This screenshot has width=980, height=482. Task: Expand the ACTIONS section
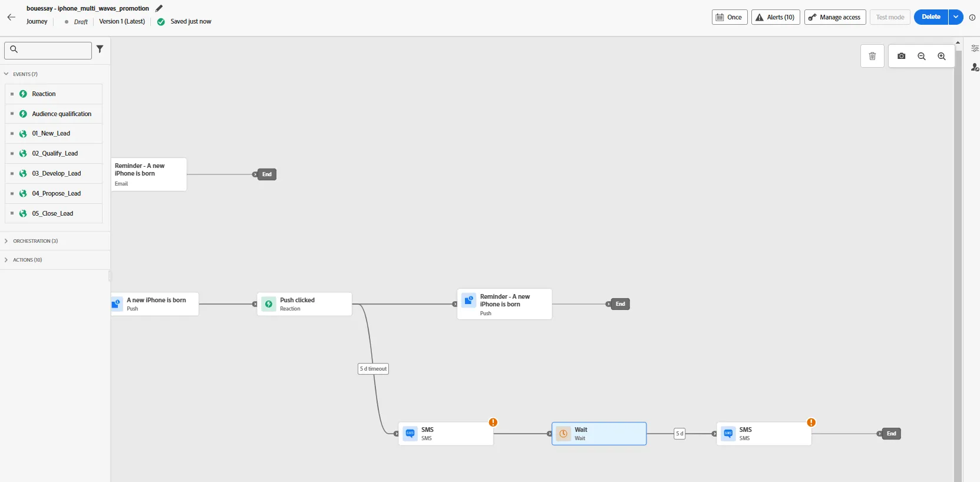[6, 260]
